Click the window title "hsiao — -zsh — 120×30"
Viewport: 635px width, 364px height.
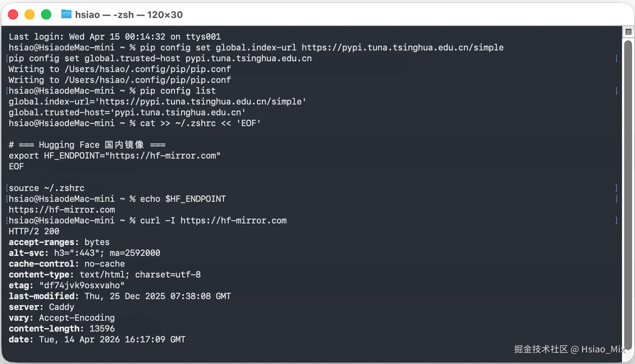pos(129,15)
